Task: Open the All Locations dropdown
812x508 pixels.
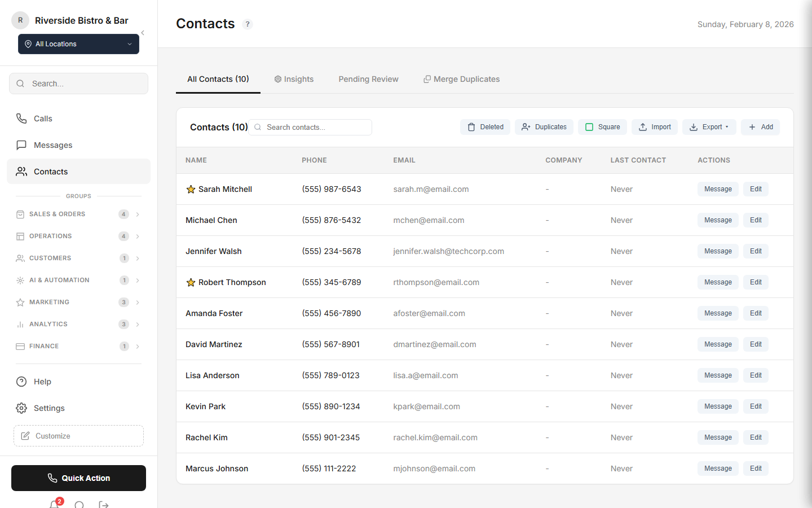Action: [x=78, y=43]
